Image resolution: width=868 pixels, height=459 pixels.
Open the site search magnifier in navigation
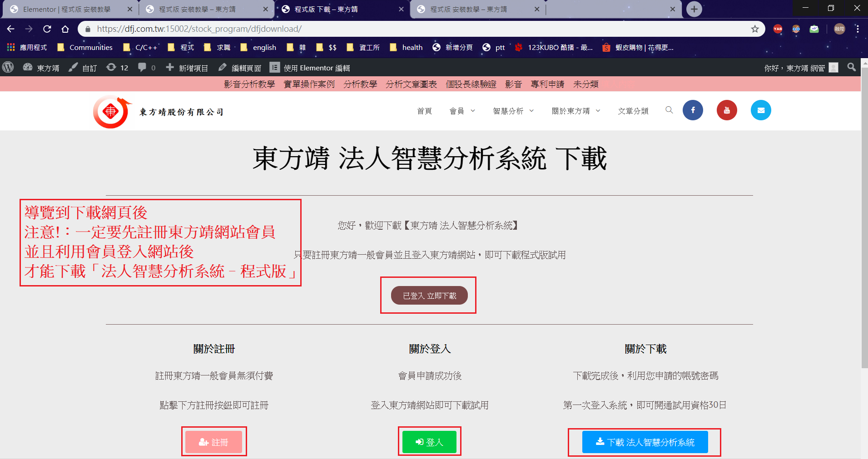(669, 110)
